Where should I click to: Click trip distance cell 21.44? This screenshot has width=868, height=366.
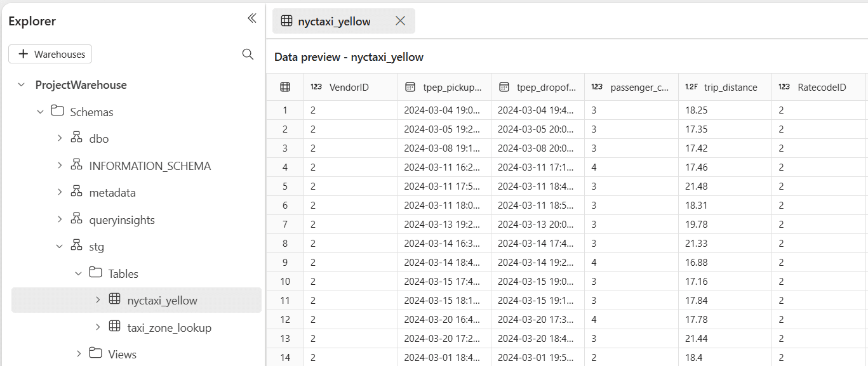(725, 339)
